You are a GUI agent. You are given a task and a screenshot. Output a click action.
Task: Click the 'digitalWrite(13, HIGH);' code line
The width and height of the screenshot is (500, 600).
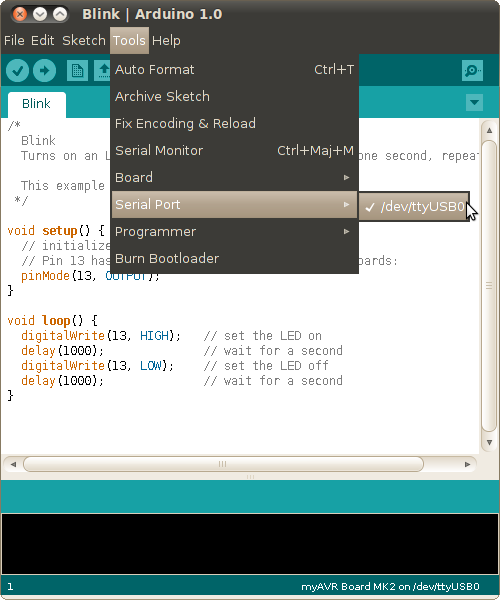coord(101,336)
